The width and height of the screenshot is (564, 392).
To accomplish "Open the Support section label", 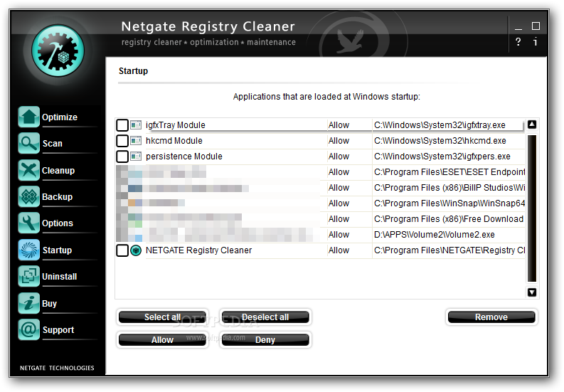I will [58, 329].
